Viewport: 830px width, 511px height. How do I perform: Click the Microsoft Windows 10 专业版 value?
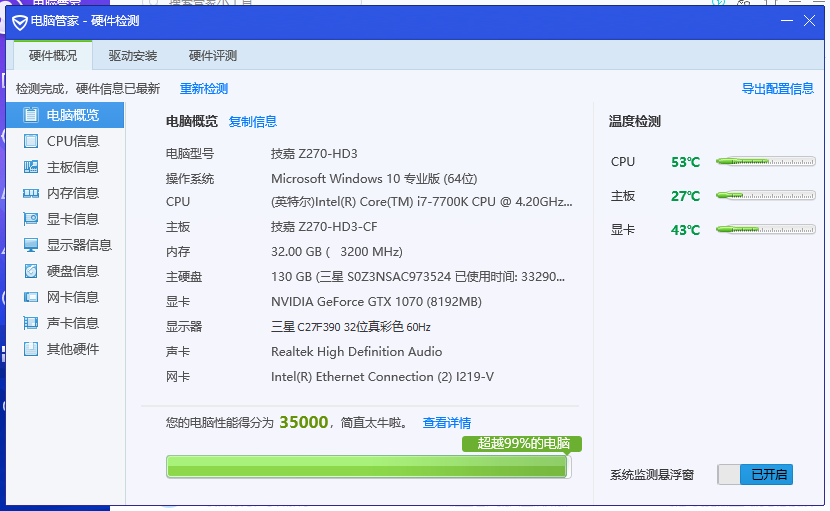click(x=374, y=179)
